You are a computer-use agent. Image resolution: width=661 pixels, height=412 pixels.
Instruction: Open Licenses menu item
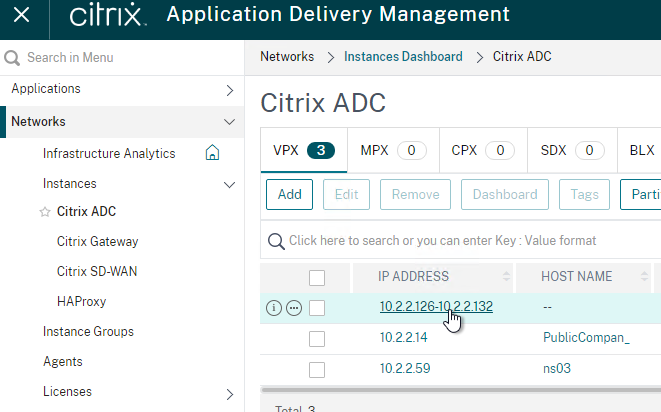pos(67,391)
